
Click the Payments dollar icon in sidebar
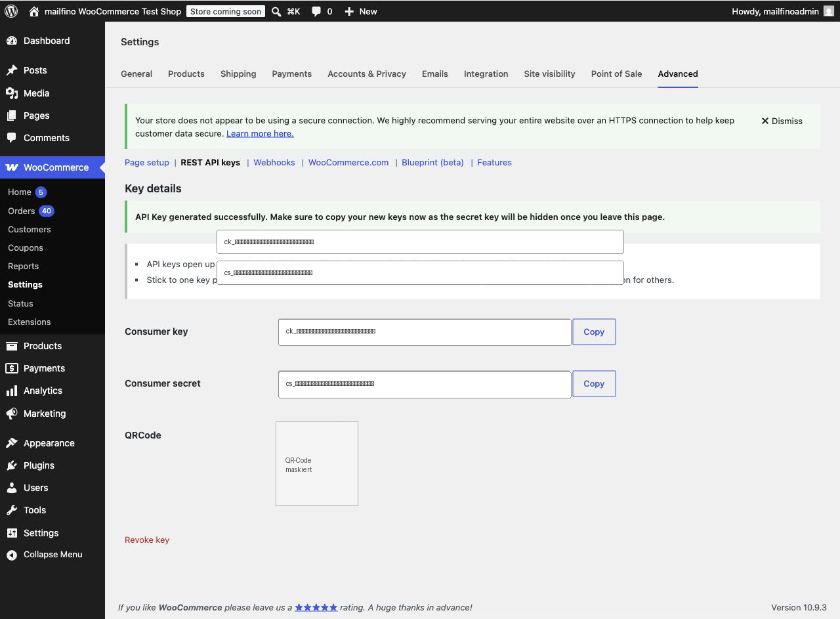12,368
